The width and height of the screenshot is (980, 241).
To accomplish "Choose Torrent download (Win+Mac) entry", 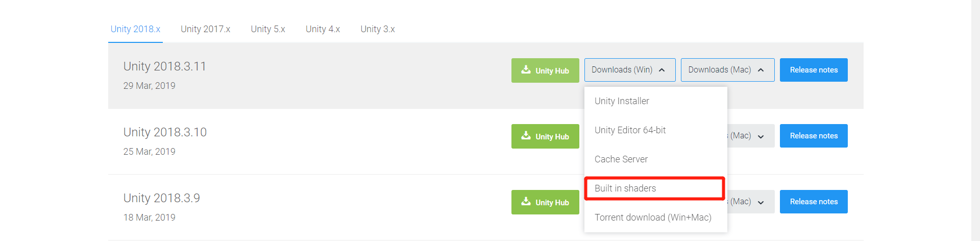I will pos(653,218).
